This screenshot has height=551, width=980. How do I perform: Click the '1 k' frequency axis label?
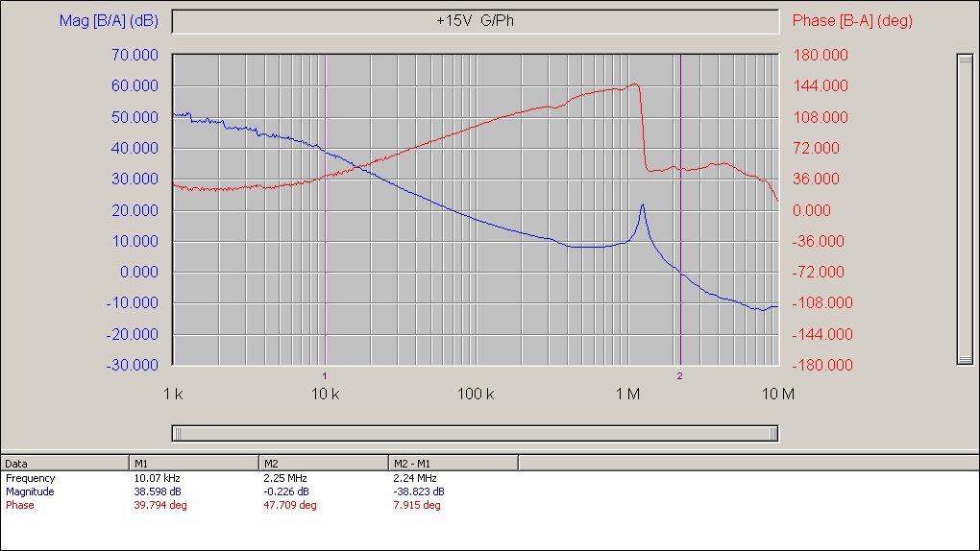tap(173, 395)
